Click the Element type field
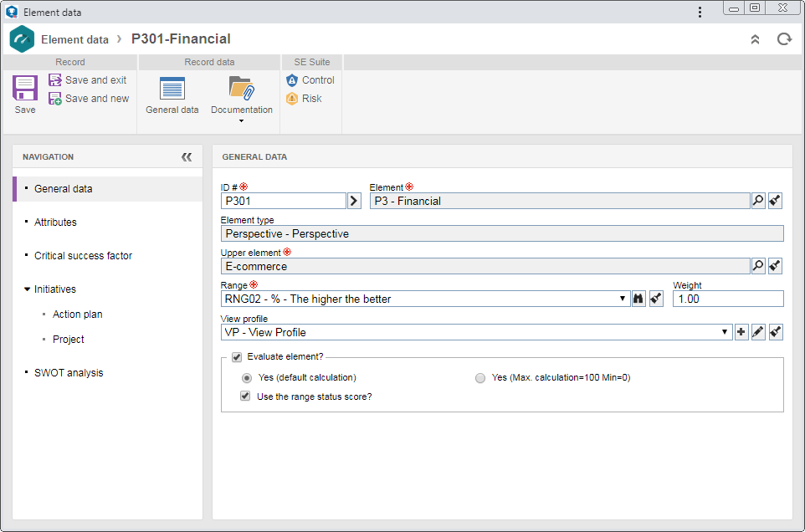The image size is (805, 532). pyautogui.click(x=502, y=233)
